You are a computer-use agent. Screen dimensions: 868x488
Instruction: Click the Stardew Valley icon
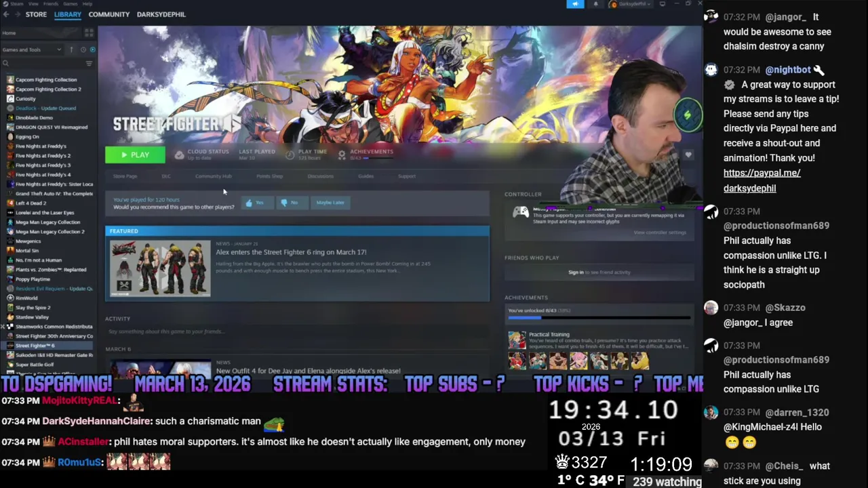point(10,317)
